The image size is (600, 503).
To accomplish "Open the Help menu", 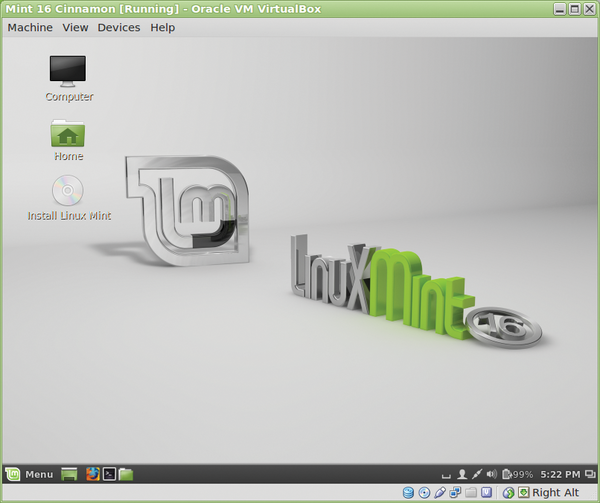I will (162, 28).
